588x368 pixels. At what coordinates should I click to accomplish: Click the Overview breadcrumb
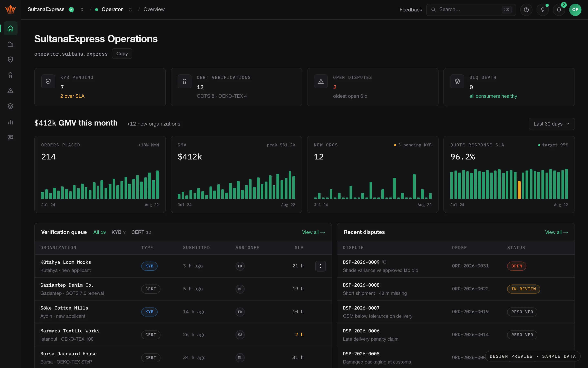tap(154, 9)
